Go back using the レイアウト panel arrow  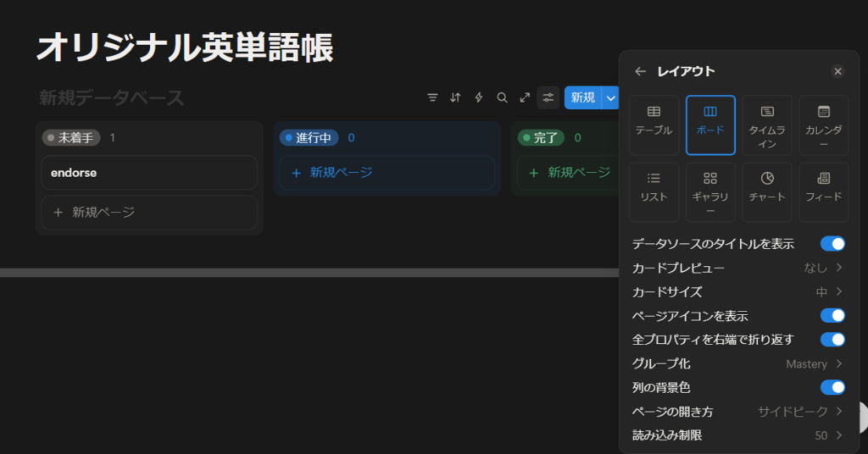click(x=640, y=71)
